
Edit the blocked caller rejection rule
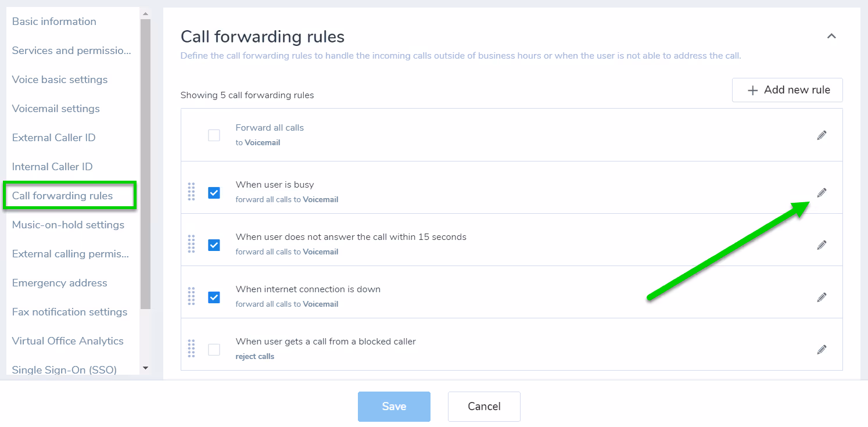[822, 349]
